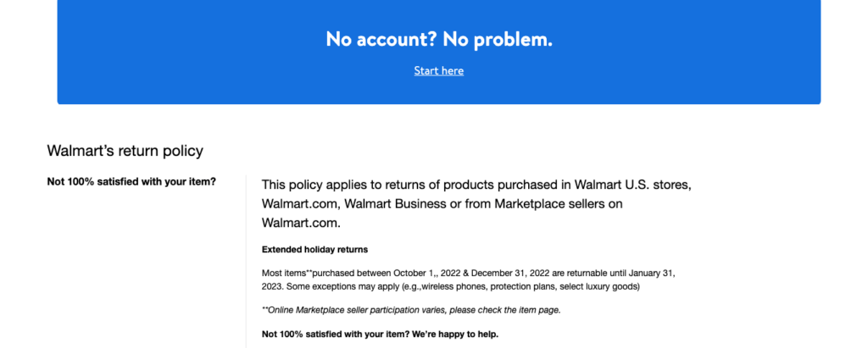
Task: Click the paragraph starting This policy applies
Action: coord(476,203)
